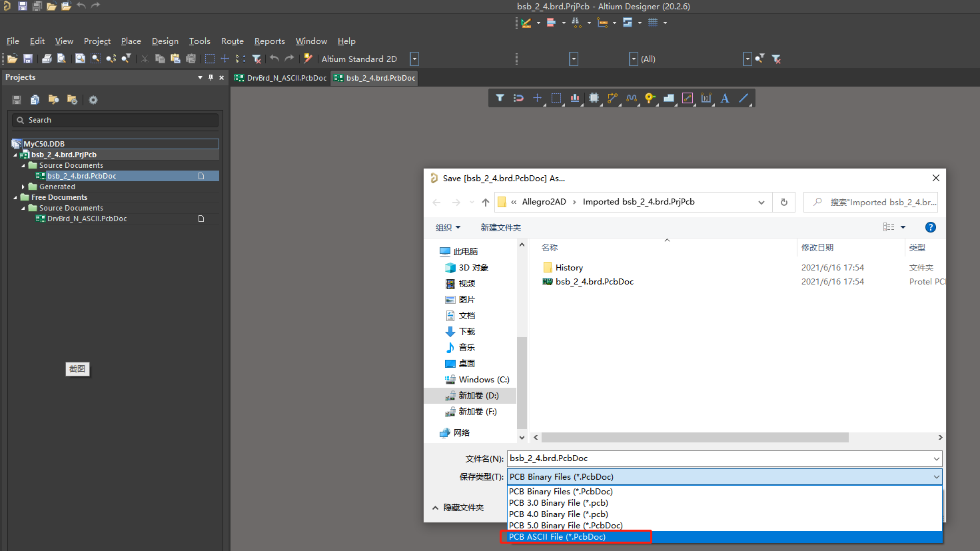Select the Place Dimension icon in Active Bar

pyautogui.click(x=706, y=98)
